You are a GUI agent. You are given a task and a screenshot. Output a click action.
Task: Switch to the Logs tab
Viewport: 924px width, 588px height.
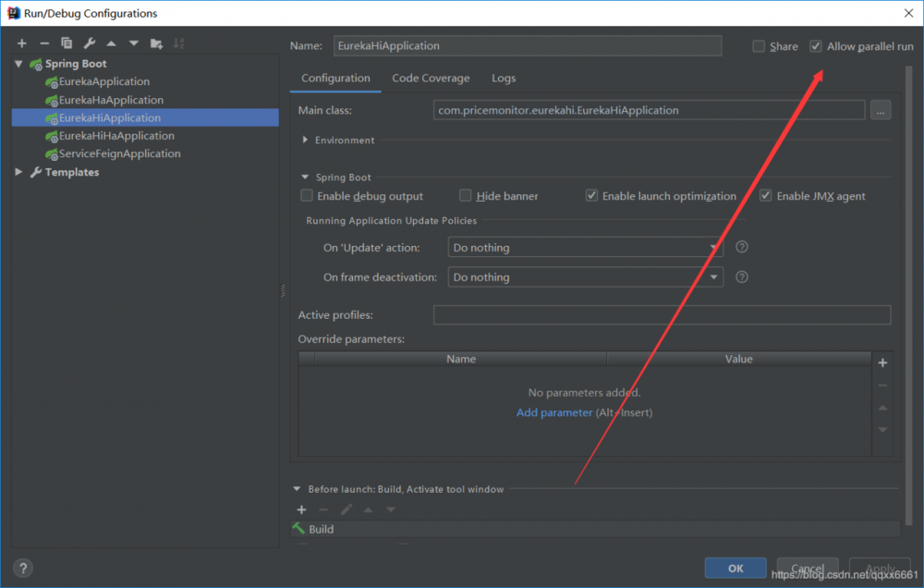tap(504, 79)
